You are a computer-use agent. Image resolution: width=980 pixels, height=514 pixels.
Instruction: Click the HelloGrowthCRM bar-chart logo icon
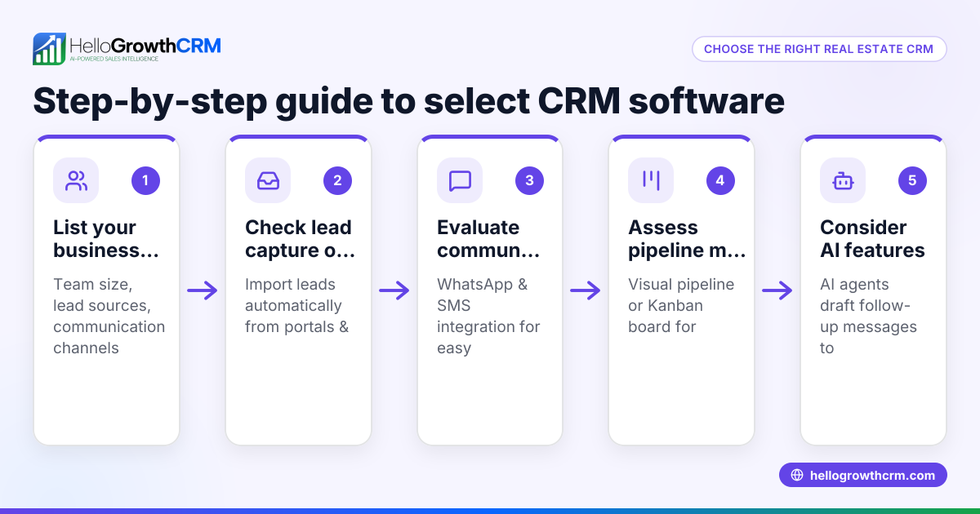click(49, 49)
